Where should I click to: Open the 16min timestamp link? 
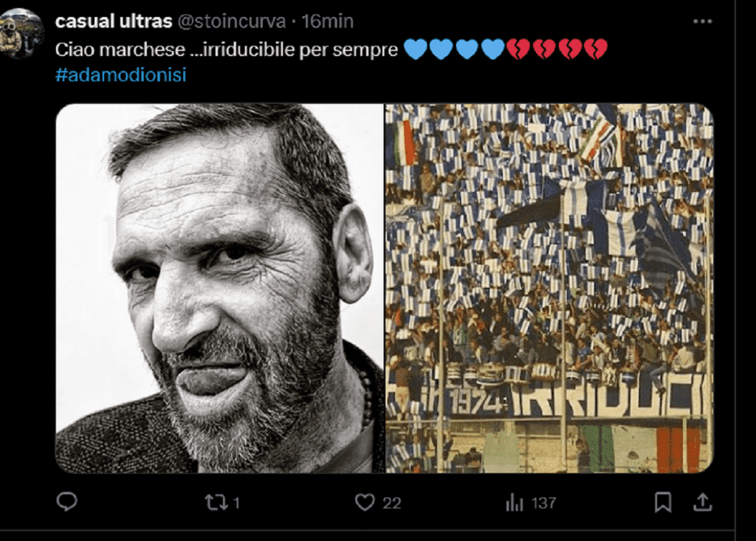click(327, 21)
